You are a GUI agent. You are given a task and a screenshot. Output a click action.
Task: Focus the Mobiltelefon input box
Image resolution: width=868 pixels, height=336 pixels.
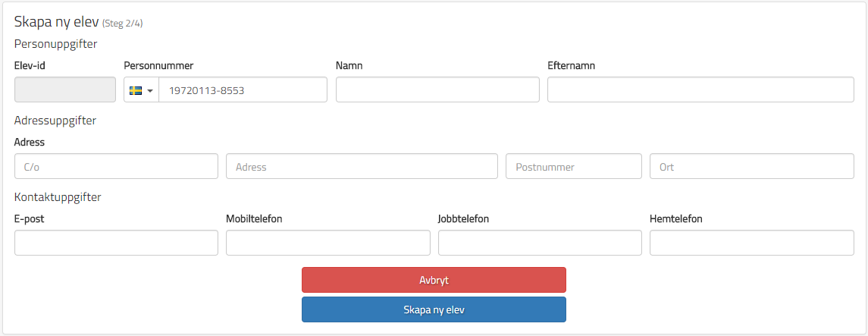(327, 243)
